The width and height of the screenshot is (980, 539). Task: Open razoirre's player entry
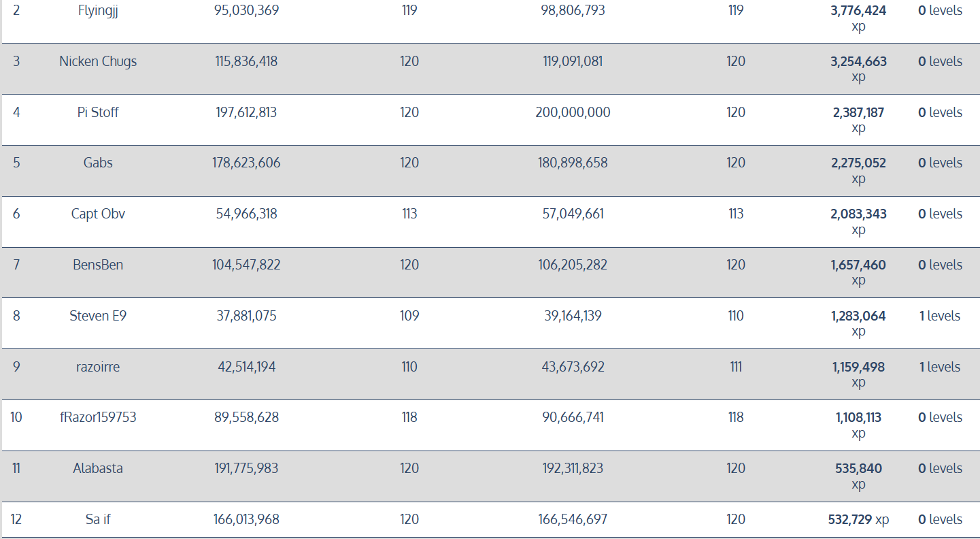(x=98, y=367)
